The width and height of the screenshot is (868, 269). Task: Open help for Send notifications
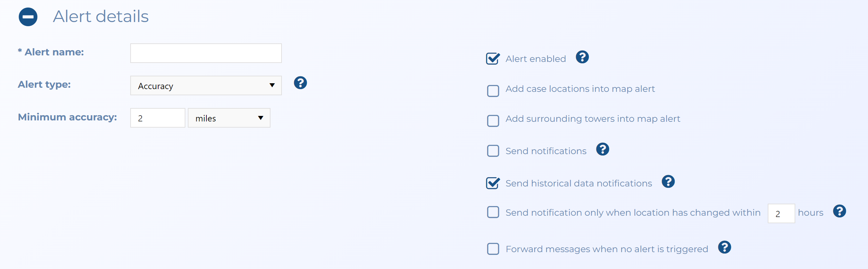[602, 149]
